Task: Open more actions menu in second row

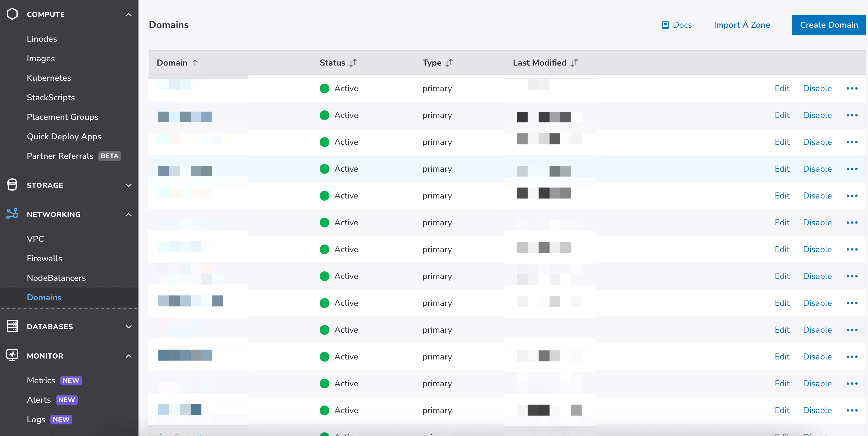Action: 852,115
